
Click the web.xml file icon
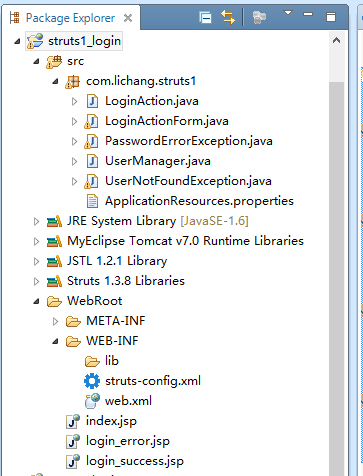92,401
